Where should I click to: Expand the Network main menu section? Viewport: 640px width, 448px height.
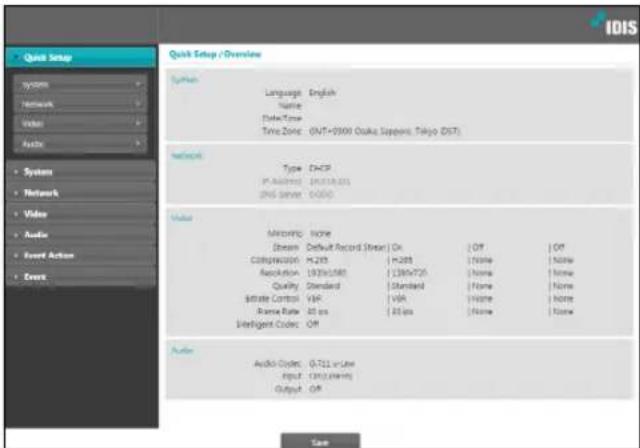(80, 193)
